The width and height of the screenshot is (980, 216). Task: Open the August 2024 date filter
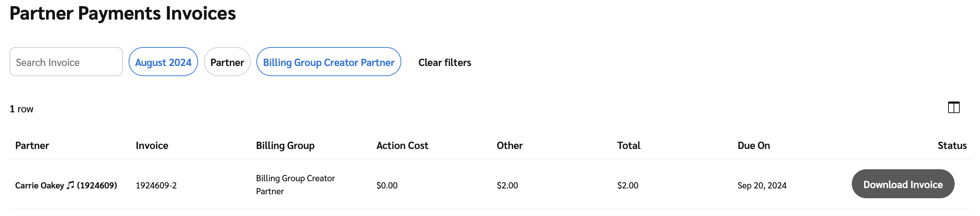163,62
